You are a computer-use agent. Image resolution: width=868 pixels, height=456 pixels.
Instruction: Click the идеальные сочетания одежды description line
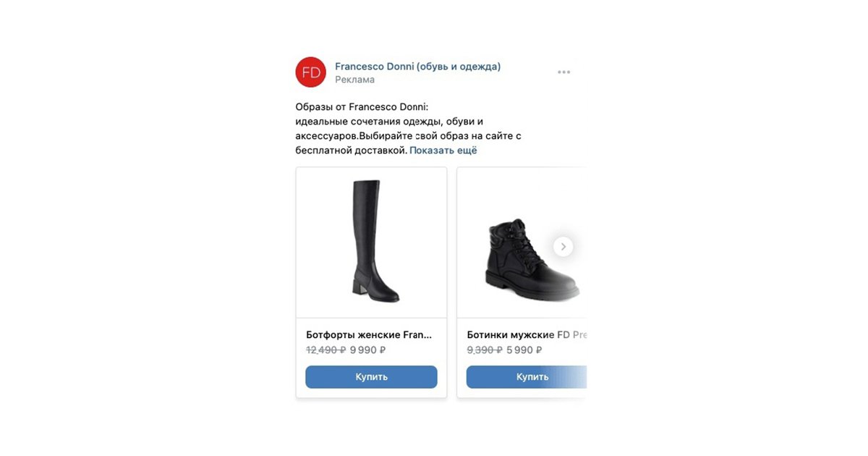point(389,122)
